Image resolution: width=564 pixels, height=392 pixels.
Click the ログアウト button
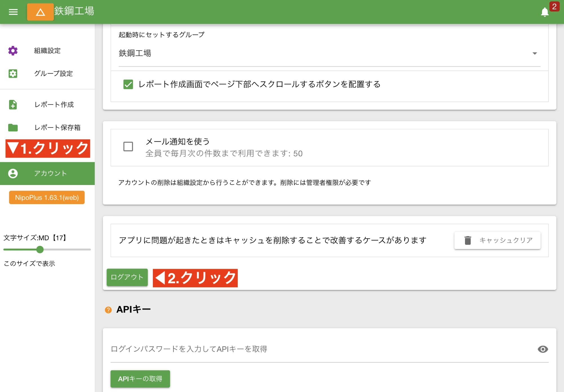(127, 277)
